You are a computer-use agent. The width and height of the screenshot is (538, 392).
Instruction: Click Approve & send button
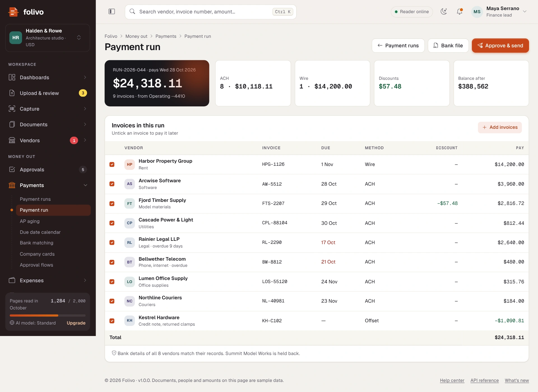coord(500,46)
